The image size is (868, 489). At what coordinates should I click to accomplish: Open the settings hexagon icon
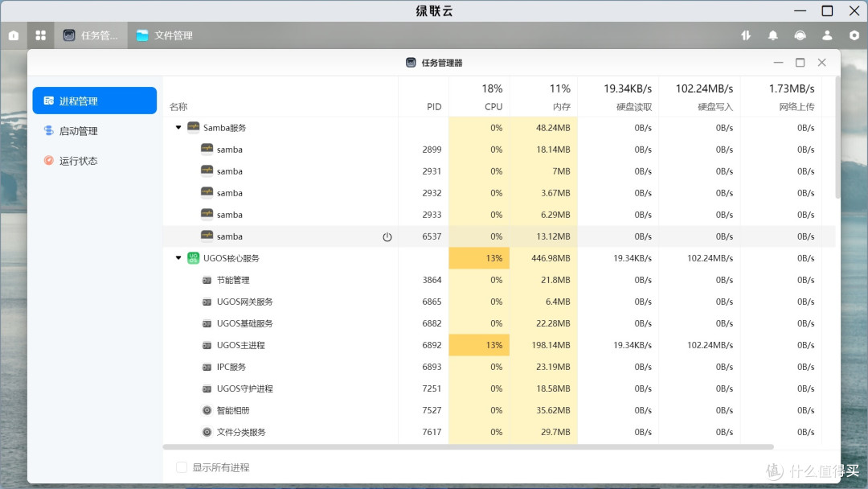[x=854, y=35]
